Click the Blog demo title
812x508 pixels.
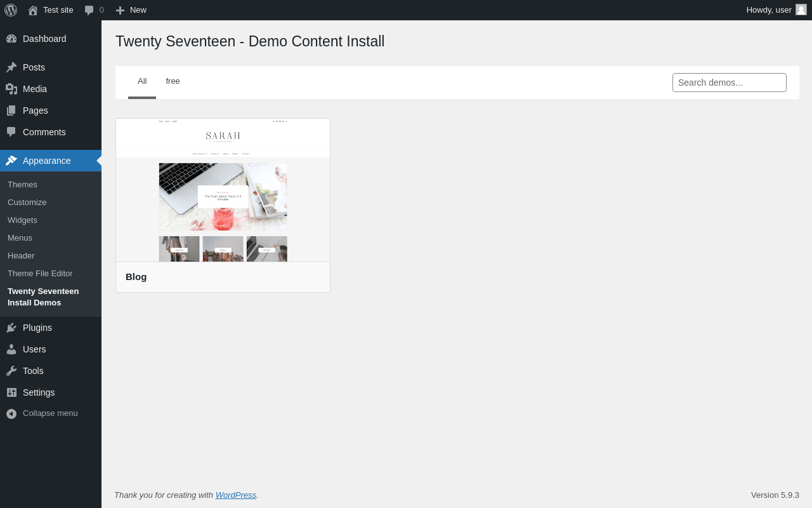136,277
